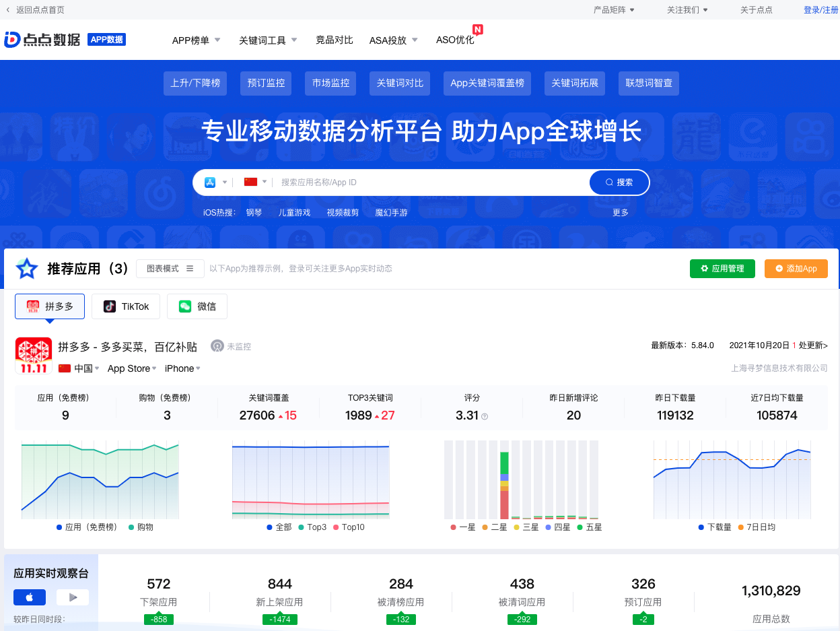This screenshot has width=840, height=631.
Task: Toggle the 下载量 legend series
Action: (x=715, y=527)
